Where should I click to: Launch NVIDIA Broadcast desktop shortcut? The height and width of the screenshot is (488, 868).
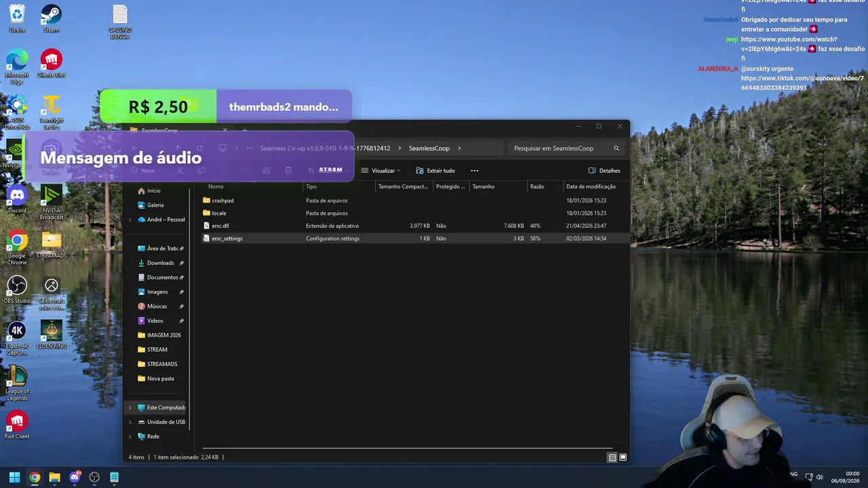coord(51,203)
